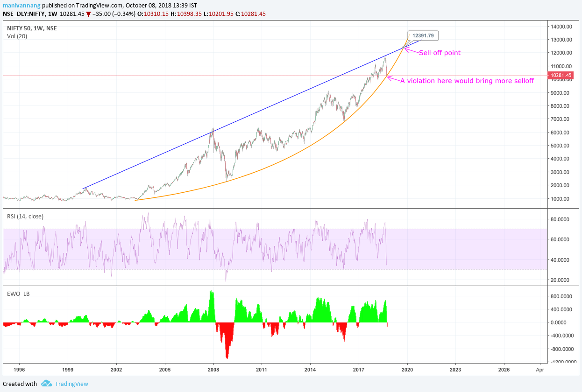Click the magenta arrow beside Sell off point

click(x=411, y=51)
